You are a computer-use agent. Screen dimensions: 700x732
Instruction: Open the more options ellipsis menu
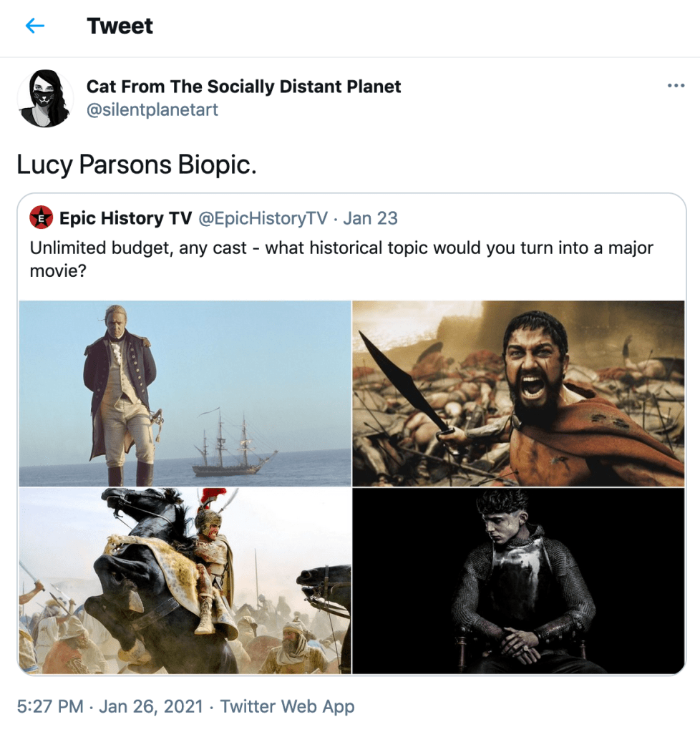676,86
